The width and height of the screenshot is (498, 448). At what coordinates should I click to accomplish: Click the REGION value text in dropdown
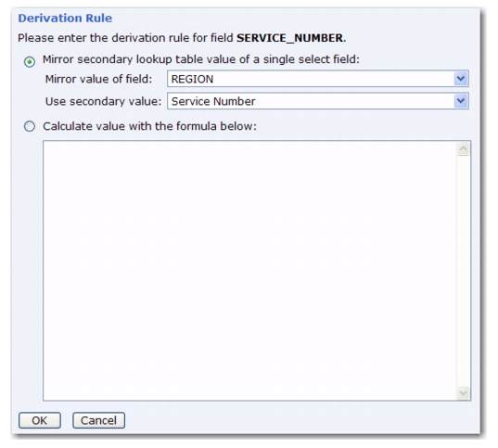click(192, 79)
